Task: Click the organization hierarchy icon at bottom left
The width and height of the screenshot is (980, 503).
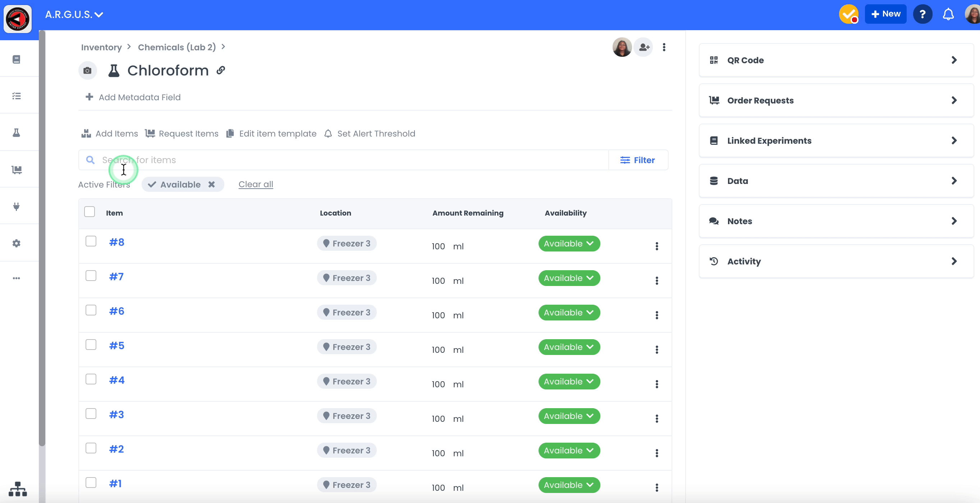Action: [18, 489]
